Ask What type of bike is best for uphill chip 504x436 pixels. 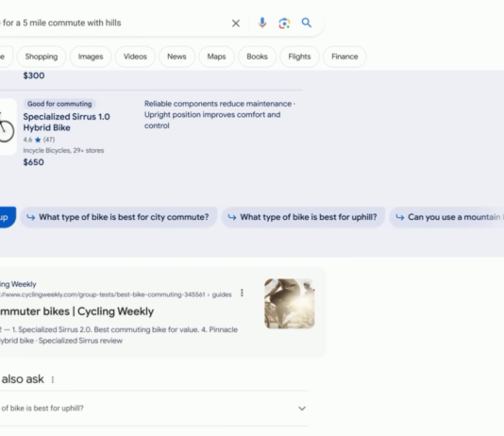tap(303, 217)
